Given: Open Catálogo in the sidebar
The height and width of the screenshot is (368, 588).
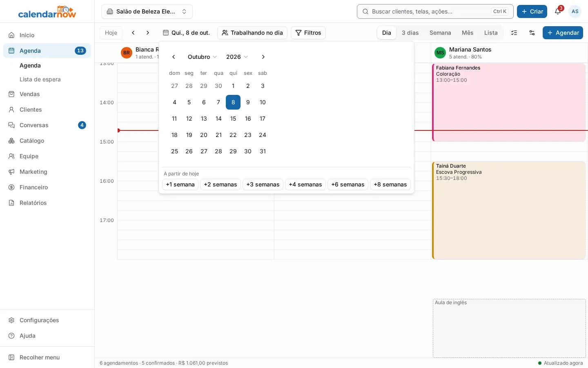Looking at the screenshot, I should point(47,141).
